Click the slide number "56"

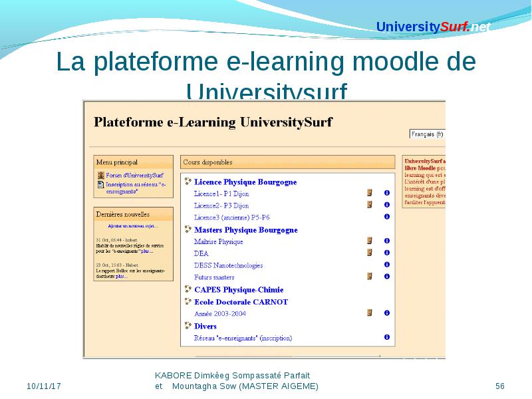click(x=500, y=386)
